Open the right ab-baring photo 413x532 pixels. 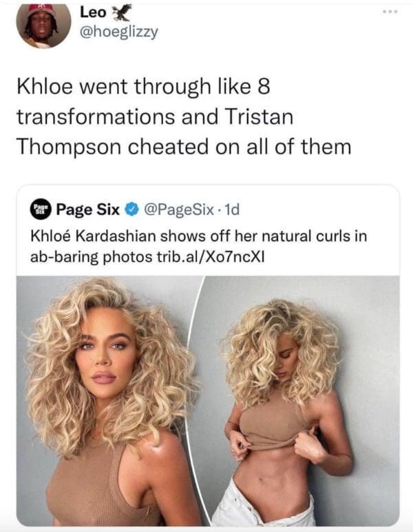[298, 401]
